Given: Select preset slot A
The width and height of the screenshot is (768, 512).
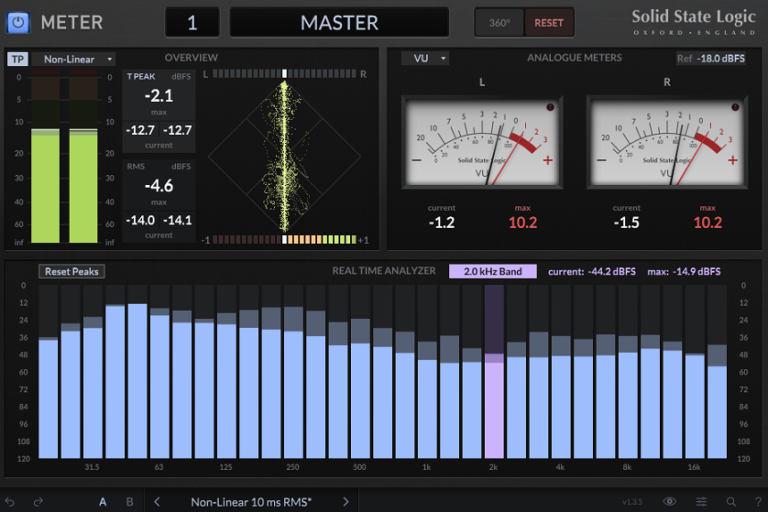Looking at the screenshot, I should tap(102, 502).
